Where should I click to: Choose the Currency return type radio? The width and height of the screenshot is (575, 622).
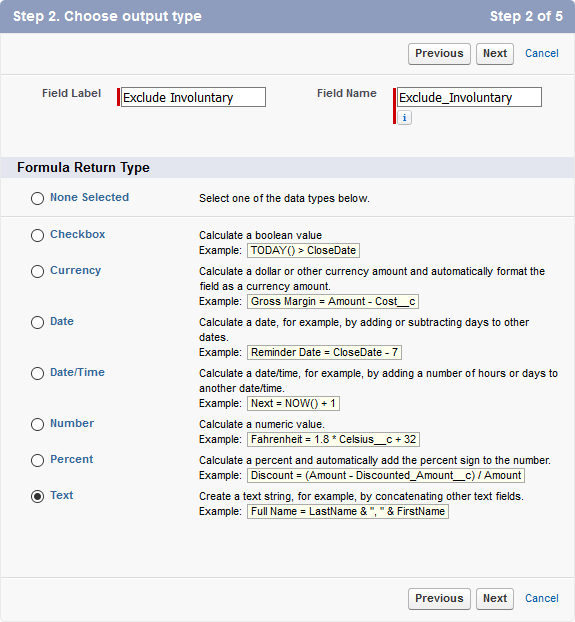click(x=37, y=271)
